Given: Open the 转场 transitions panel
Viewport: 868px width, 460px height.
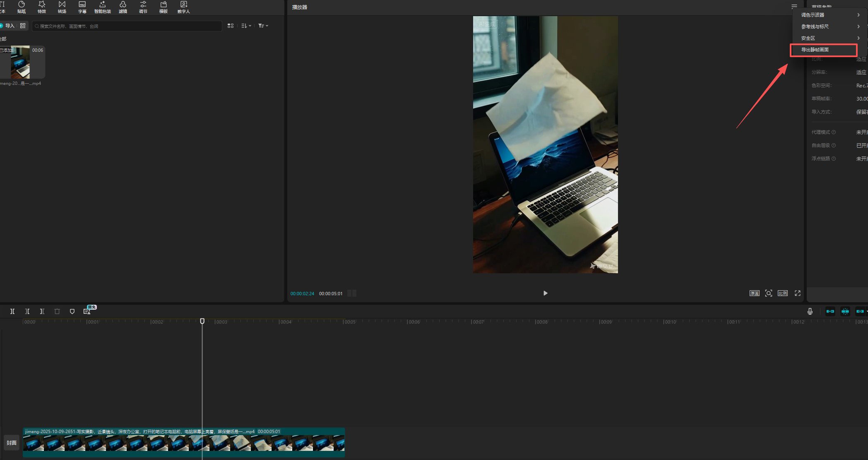Looking at the screenshot, I should click(62, 7).
